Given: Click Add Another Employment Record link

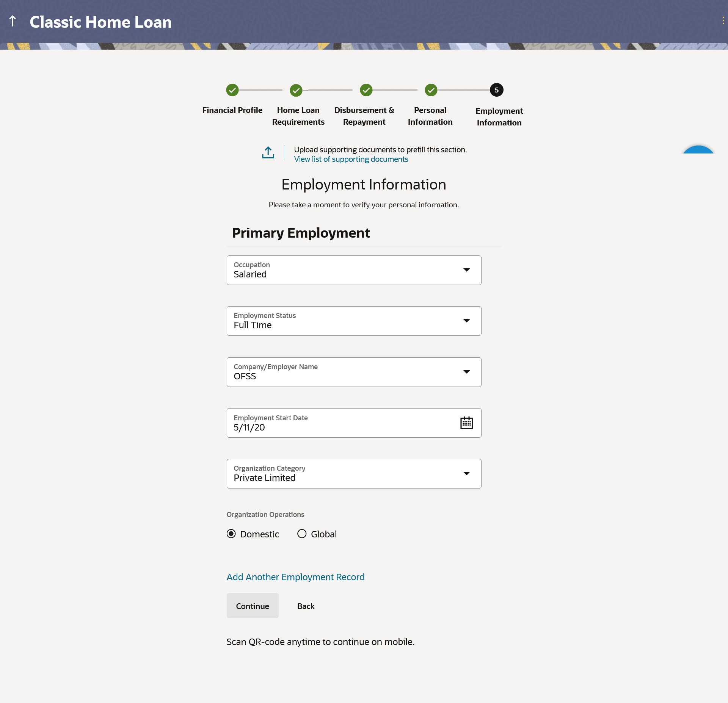Looking at the screenshot, I should 295,577.
